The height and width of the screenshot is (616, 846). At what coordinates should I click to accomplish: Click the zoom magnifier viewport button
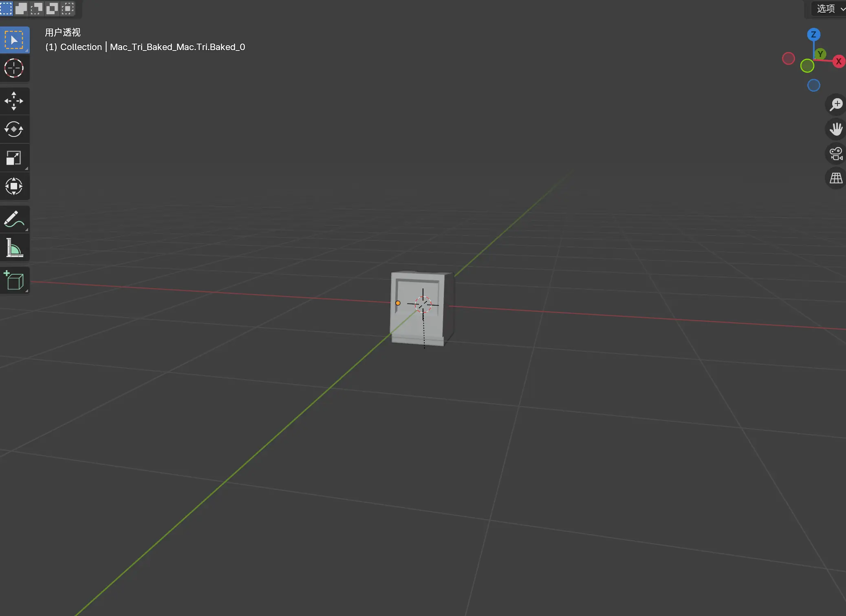[x=836, y=105]
